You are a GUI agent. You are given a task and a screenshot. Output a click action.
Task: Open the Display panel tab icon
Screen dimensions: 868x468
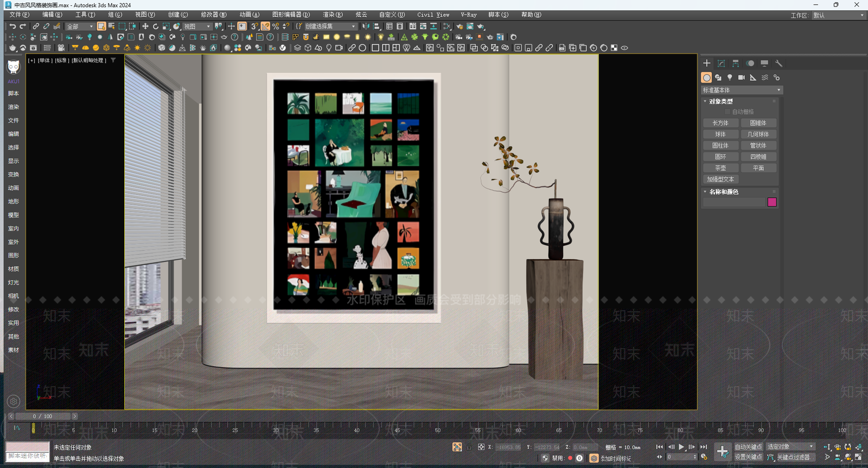click(x=764, y=63)
